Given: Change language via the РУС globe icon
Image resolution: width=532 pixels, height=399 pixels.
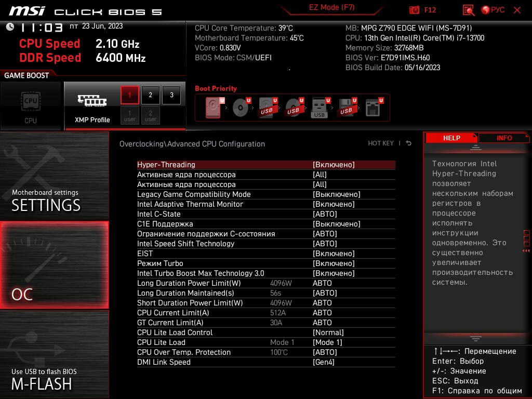Looking at the screenshot, I should tap(493, 10).
